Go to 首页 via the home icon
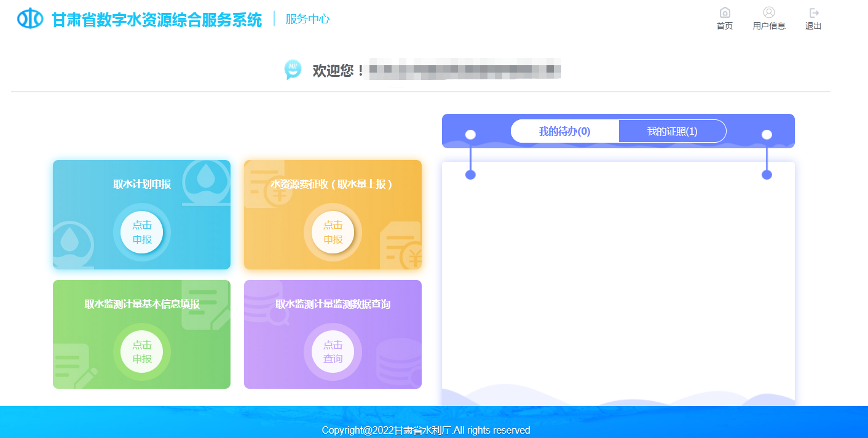 [x=725, y=13]
